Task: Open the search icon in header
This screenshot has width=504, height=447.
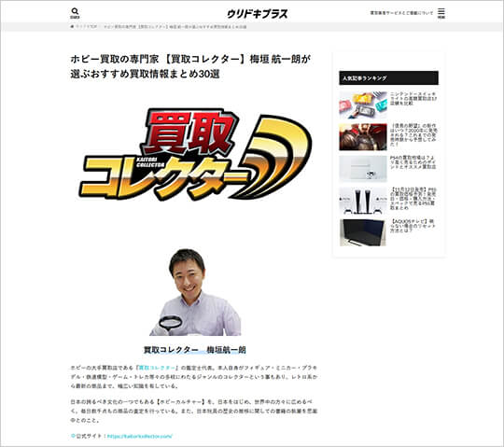Action: click(75, 13)
